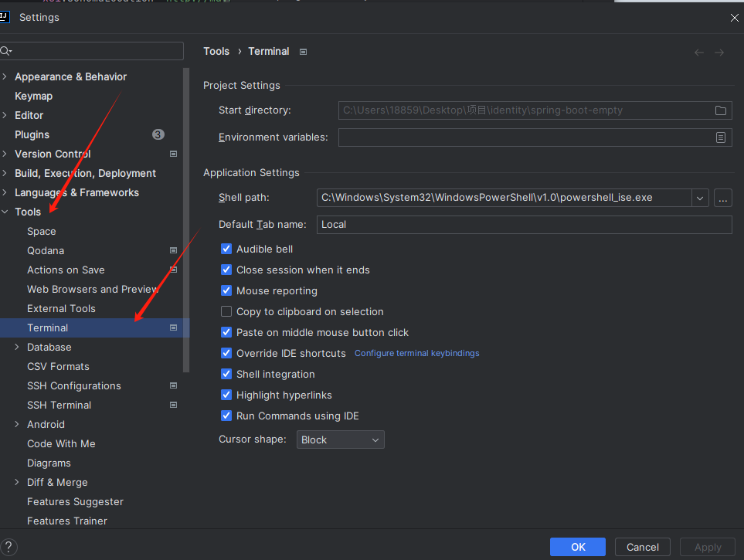The height and width of the screenshot is (560, 744).
Task: Open Configure terminal keybindings link
Action: coord(416,354)
